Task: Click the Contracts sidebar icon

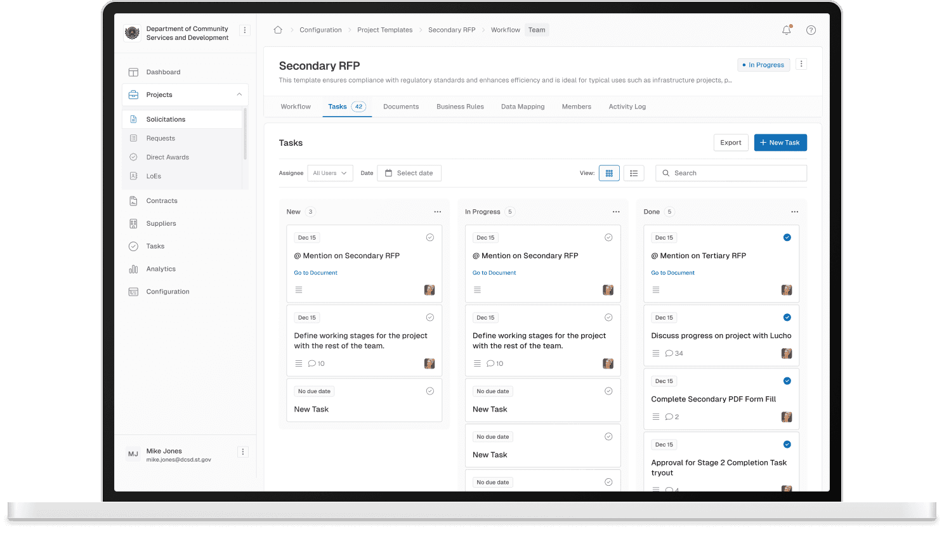Action: [x=133, y=201]
